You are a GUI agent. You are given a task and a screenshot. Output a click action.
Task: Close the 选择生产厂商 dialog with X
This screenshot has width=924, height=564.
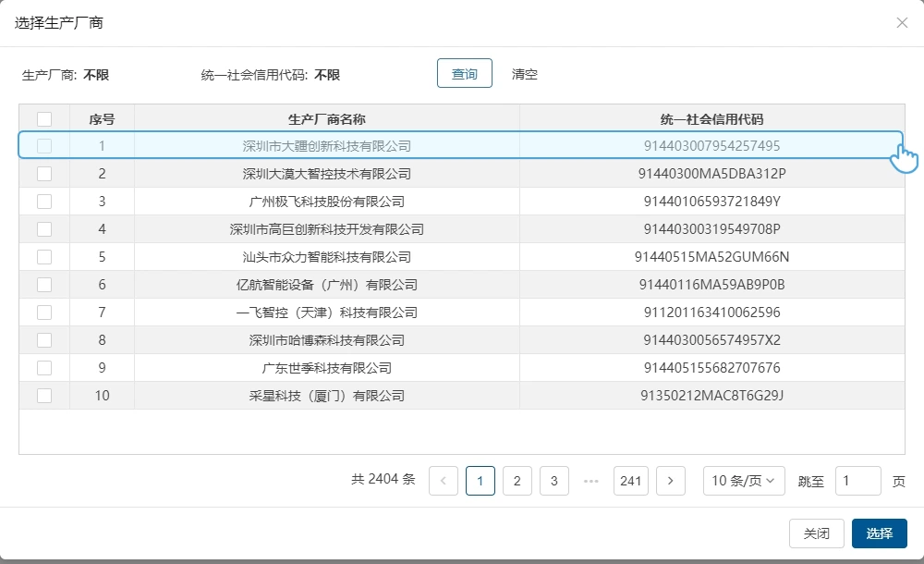coord(902,23)
